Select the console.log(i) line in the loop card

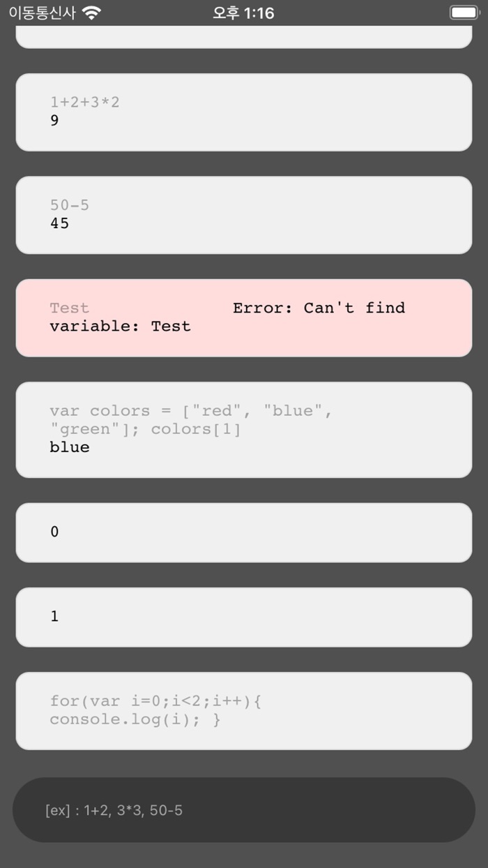click(135, 719)
